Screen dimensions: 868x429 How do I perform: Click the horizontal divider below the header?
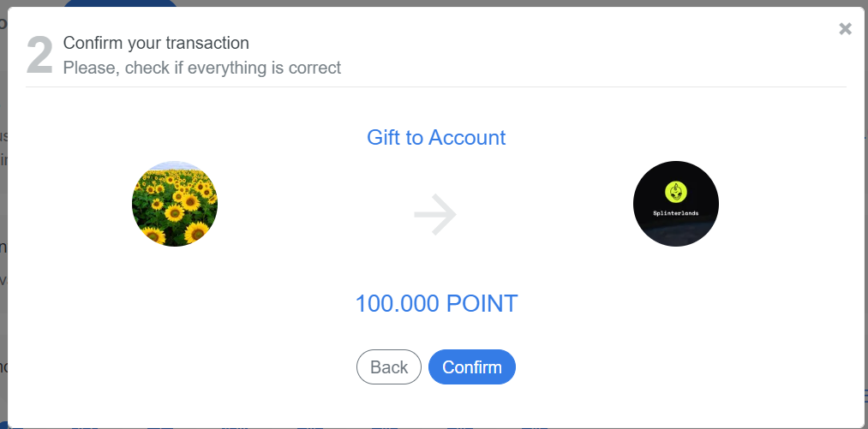436,86
